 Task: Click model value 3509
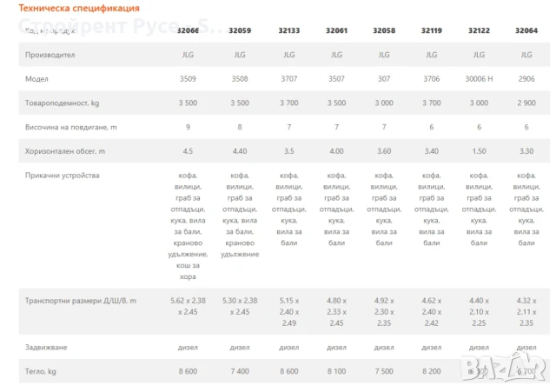point(188,79)
